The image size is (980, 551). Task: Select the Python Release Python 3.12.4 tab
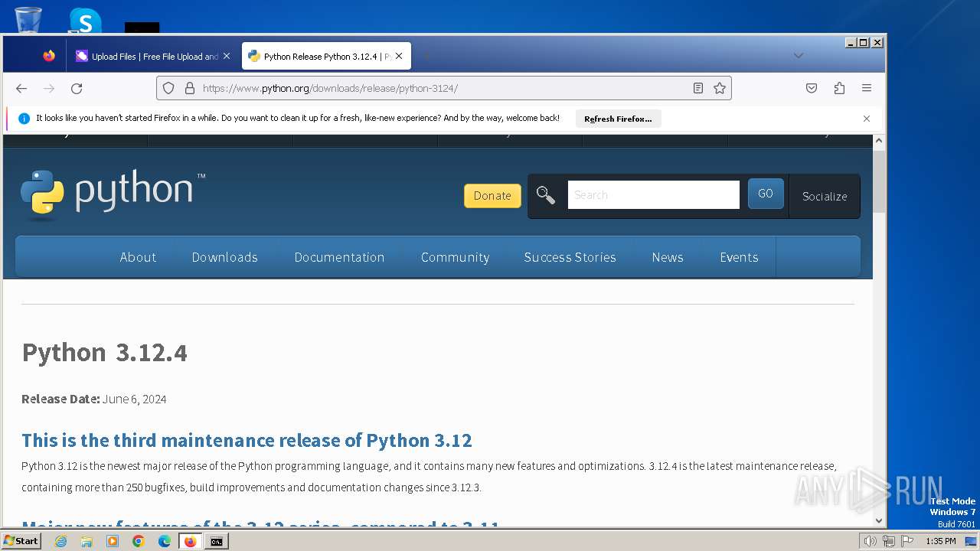coord(327,56)
